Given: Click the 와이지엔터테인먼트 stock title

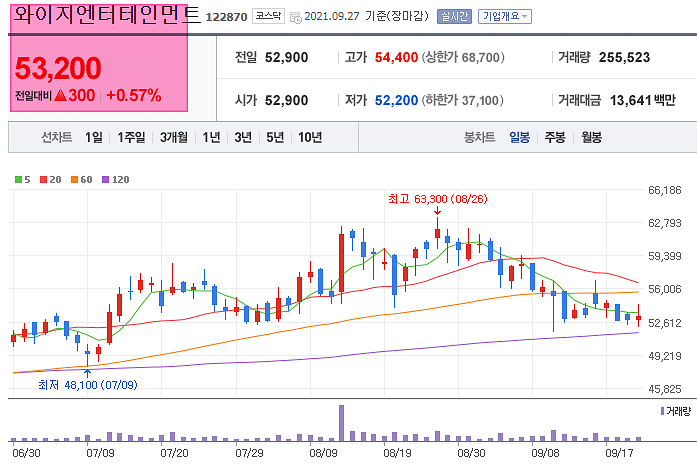Looking at the screenshot, I should pos(107,15).
